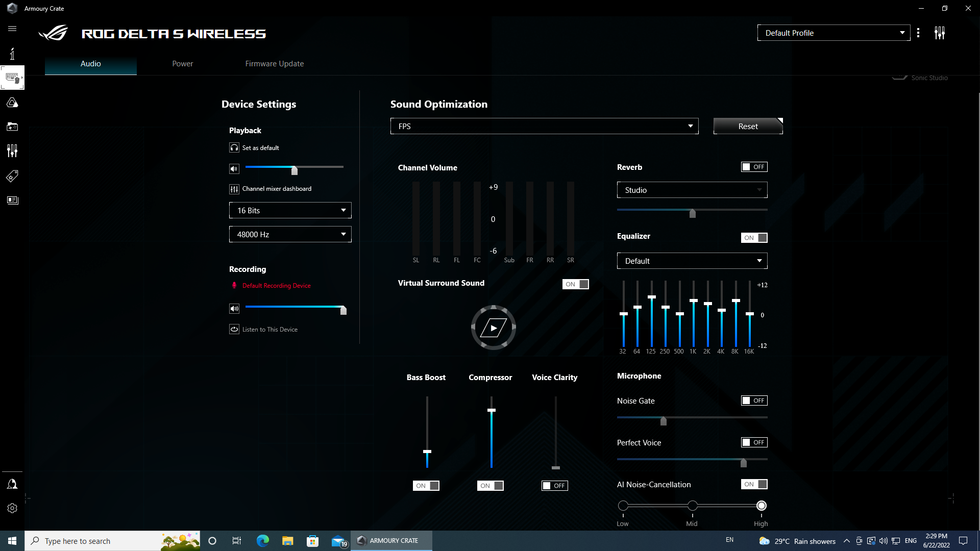Switch to the Audio tab
This screenshot has width=980, height=551.
pyautogui.click(x=91, y=64)
